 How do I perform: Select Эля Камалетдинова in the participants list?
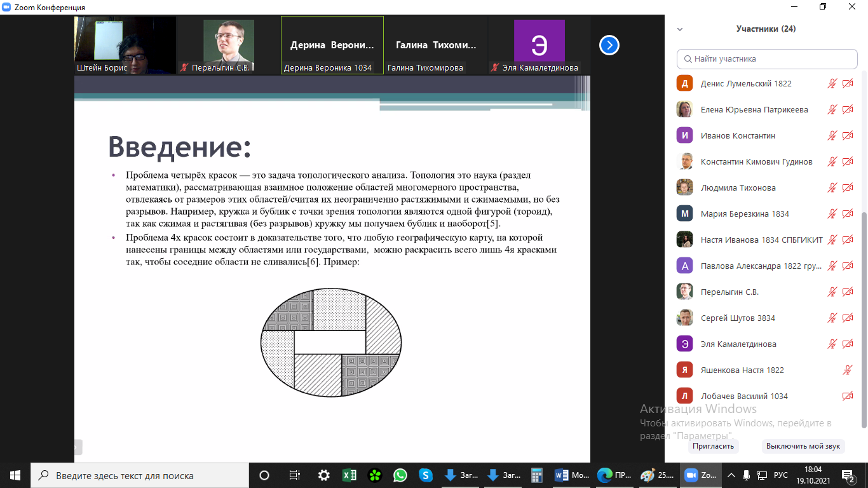pos(738,344)
